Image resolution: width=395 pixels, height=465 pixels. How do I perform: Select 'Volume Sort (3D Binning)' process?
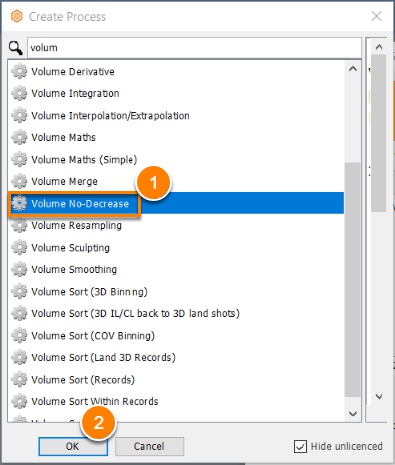(x=176, y=291)
